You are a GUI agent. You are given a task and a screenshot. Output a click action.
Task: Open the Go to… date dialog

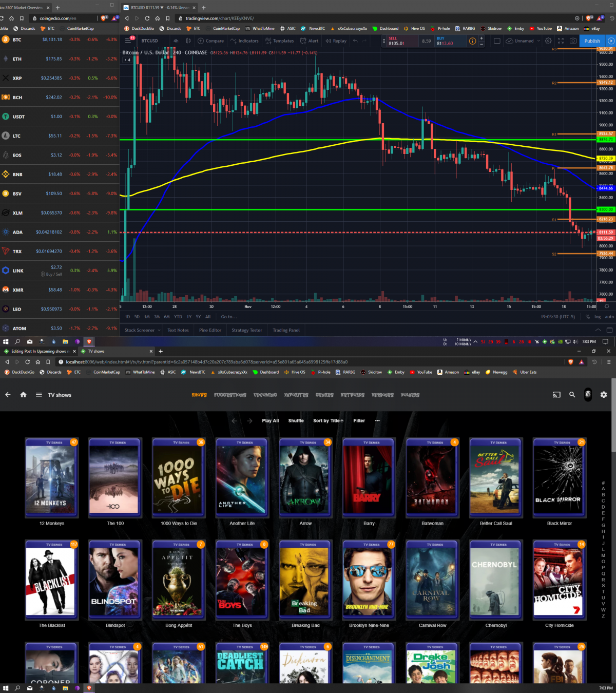point(229,317)
